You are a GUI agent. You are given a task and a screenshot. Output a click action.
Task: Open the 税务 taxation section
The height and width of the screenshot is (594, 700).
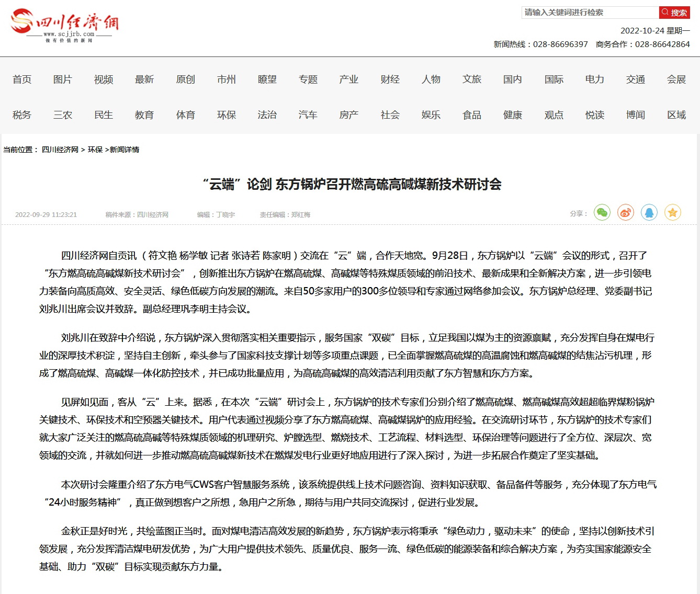coord(22,115)
